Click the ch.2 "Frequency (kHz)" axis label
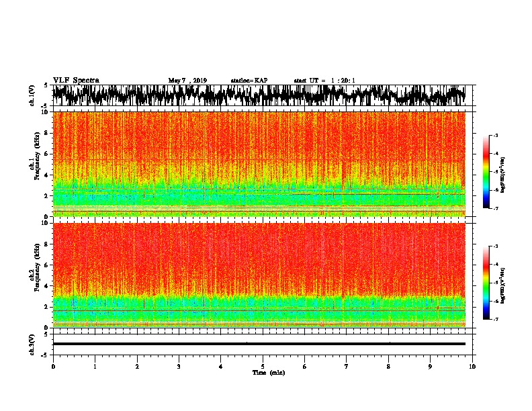Viewport: 532px width, 411px height. (38, 267)
